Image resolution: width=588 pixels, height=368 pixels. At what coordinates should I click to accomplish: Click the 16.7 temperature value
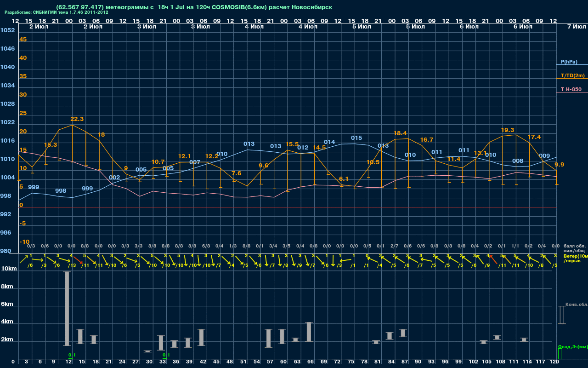coord(427,139)
